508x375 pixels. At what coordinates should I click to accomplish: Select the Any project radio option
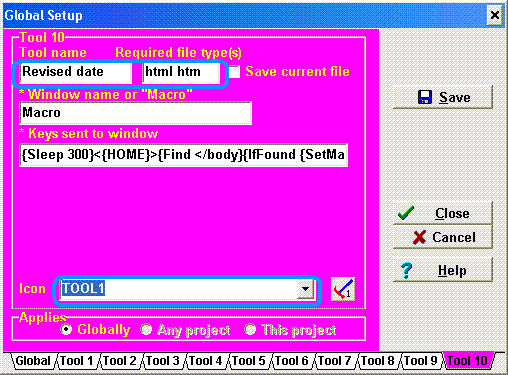click(146, 329)
